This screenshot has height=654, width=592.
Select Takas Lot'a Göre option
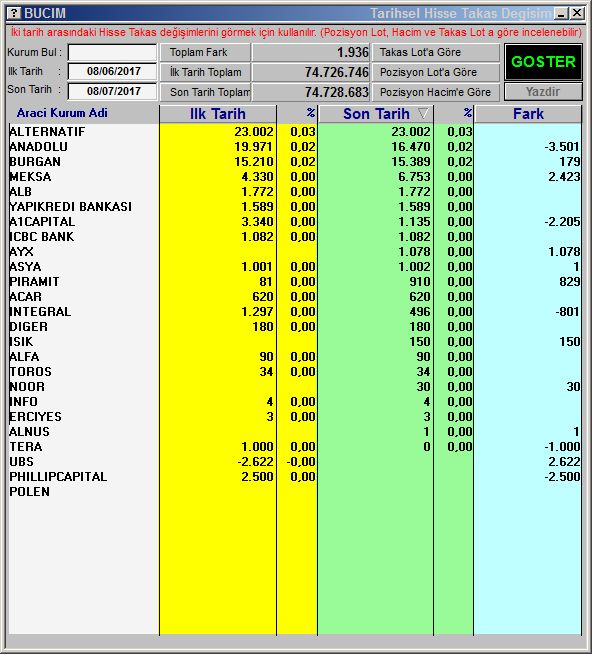tap(436, 53)
